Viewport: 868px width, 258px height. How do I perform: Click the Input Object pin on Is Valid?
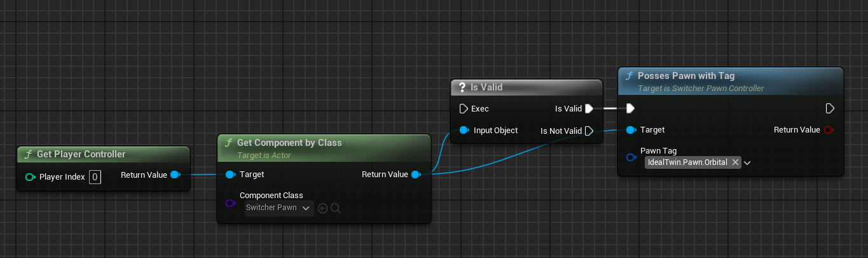(464, 131)
